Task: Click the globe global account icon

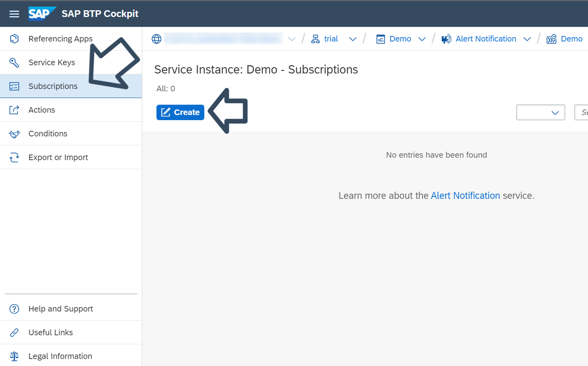Action: pyautogui.click(x=156, y=39)
